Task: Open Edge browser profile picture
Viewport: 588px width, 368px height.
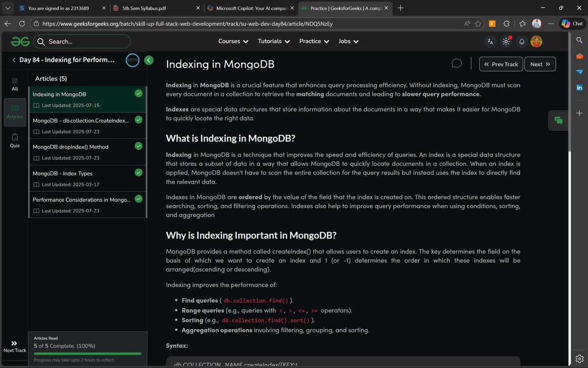Action: click(537, 24)
